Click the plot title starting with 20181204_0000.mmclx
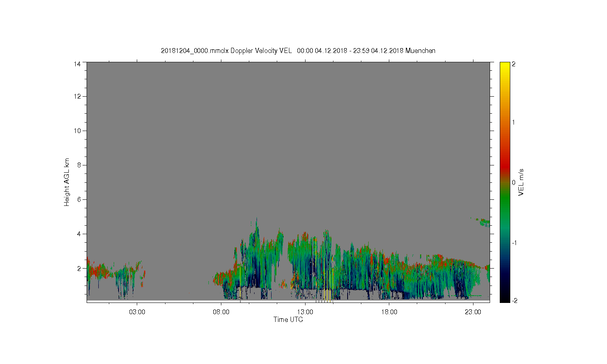The image size is (607, 364). coord(298,51)
